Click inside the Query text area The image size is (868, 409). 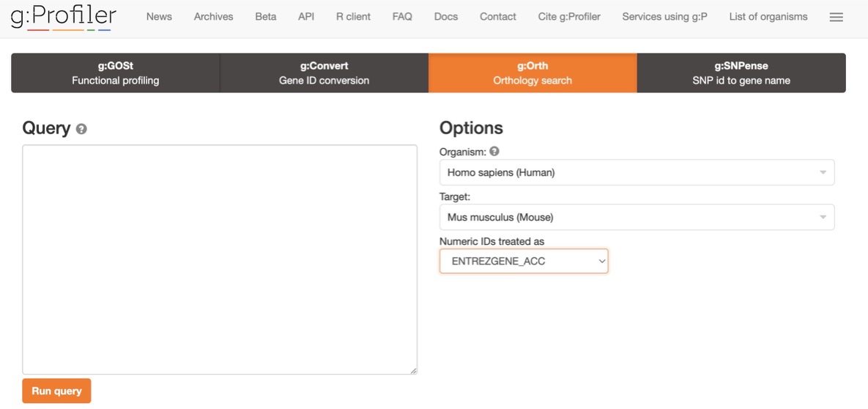[x=220, y=259]
